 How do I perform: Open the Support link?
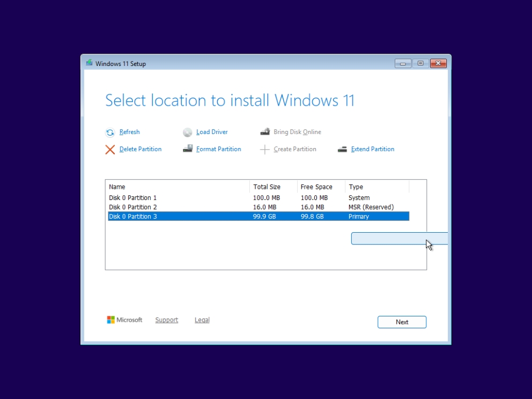click(x=167, y=320)
